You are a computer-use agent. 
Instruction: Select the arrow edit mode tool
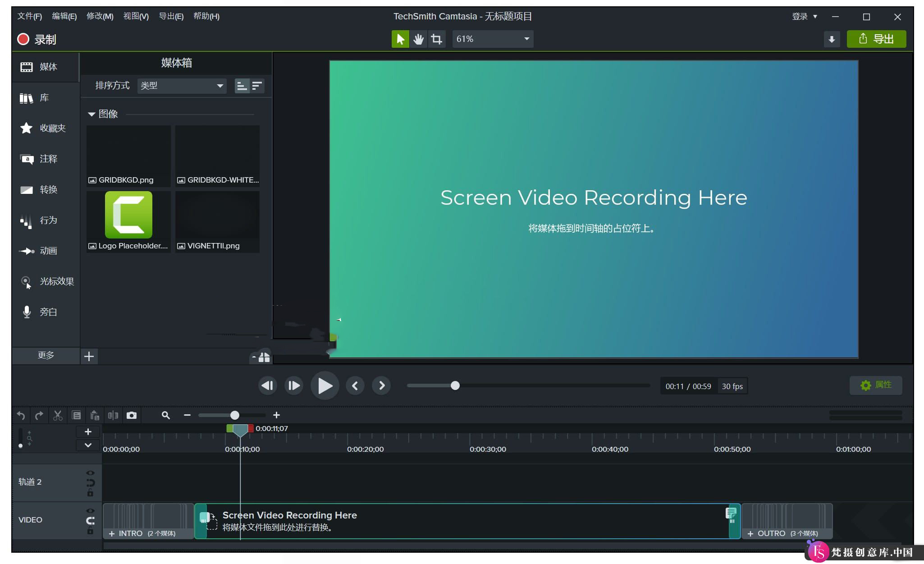pos(400,39)
